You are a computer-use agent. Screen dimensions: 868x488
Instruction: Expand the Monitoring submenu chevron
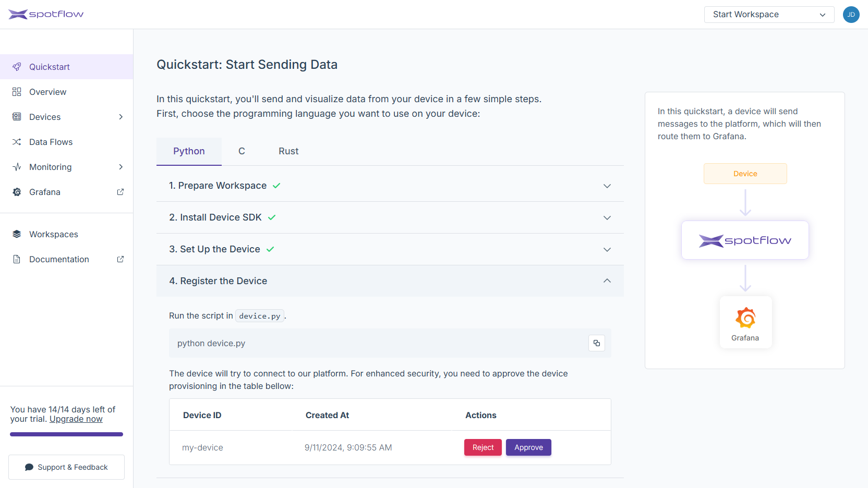pos(120,167)
